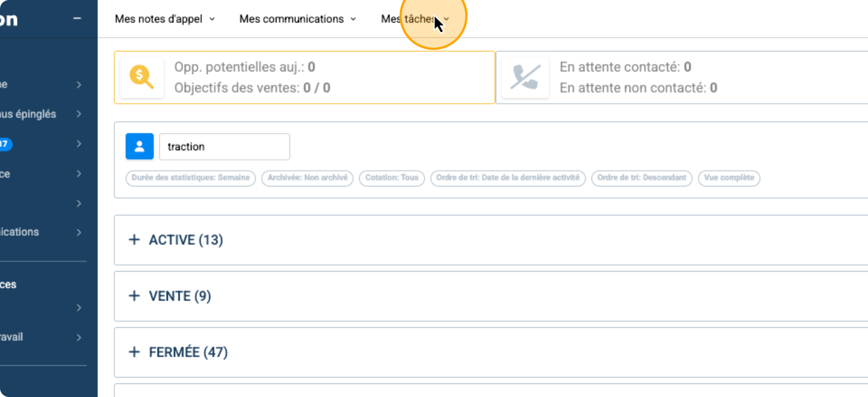Viewport: 868px width, 397px height.
Task: Click the Durée des statistiques: Semaine filter chip
Action: 190,178
